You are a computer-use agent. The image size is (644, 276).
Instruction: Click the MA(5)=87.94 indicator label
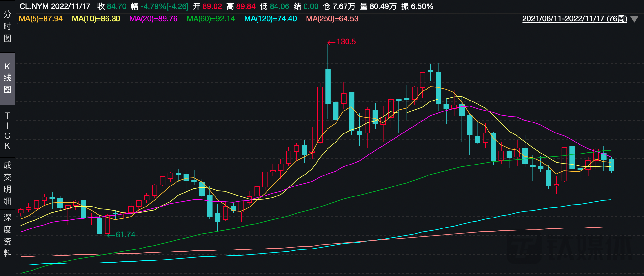[x=41, y=19]
